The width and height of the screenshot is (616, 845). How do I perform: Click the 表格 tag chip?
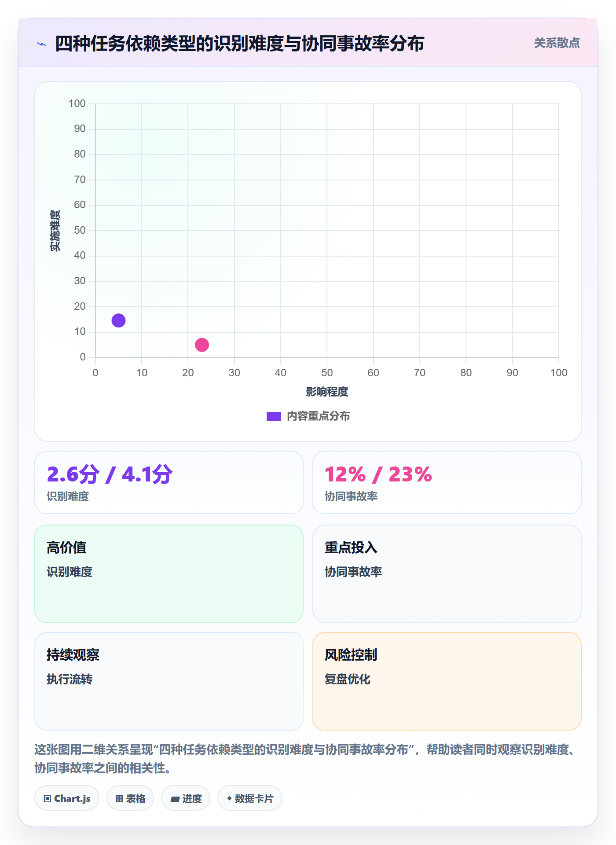click(x=130, y=798)
